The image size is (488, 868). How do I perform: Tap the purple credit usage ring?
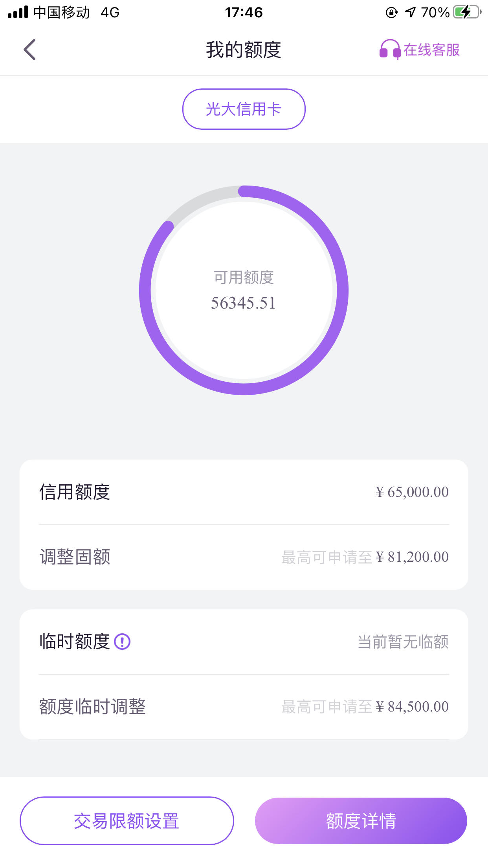244,290
